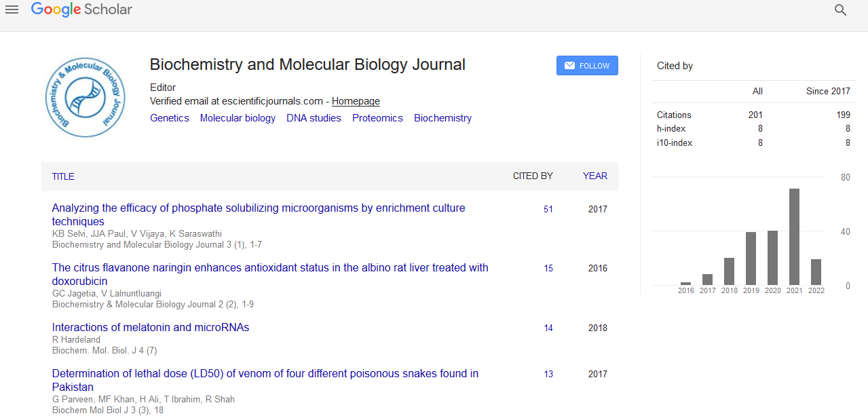Select the Proteomics interest tag
Viewport: 868px width, 420px height.
[x=377, y=118]
